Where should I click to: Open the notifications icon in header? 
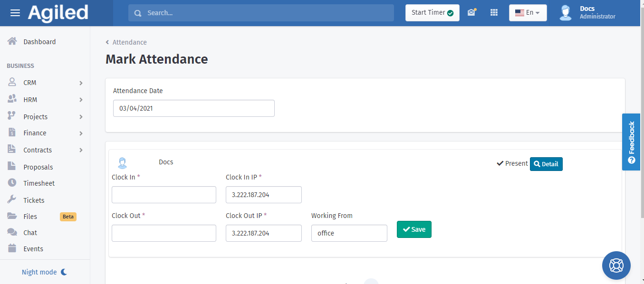click(x=471, y=13)
